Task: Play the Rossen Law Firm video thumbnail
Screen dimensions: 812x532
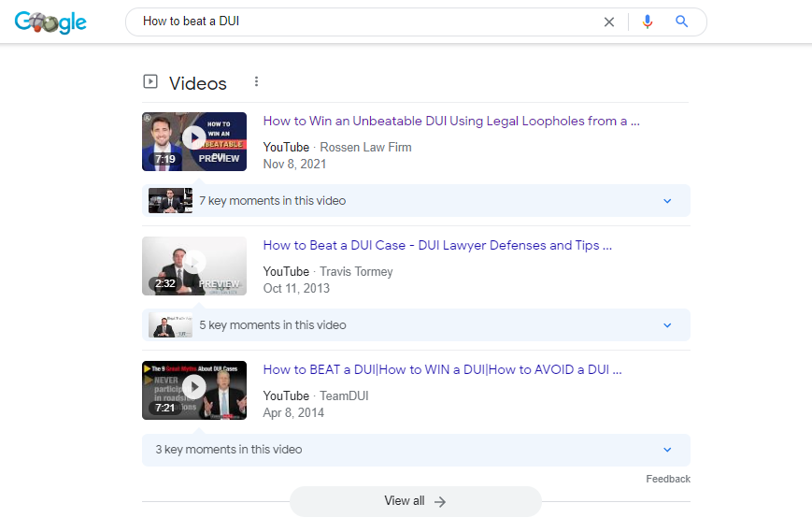Action: 194,141
